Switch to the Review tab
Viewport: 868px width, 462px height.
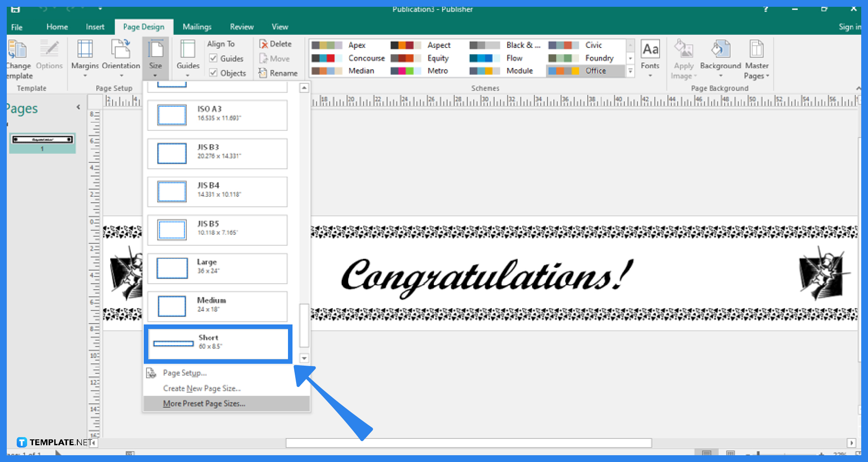coord(242,27)
